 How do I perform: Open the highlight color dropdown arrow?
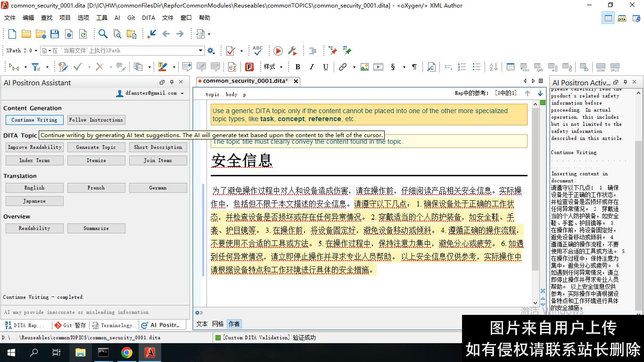(174, 67)
